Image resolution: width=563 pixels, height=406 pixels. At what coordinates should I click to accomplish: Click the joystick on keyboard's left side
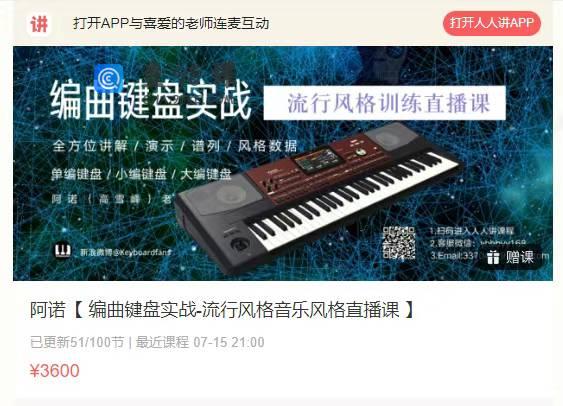238,245
